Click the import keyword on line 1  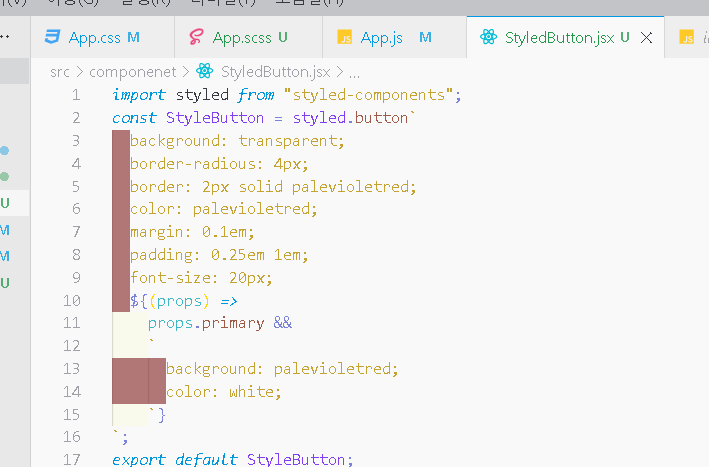tap(139, 95)
